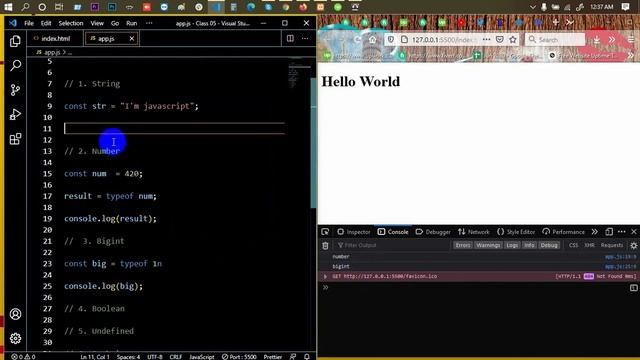Split the editor to the right
The height and width of the screenshot is (360, 640).
(290, 38)
